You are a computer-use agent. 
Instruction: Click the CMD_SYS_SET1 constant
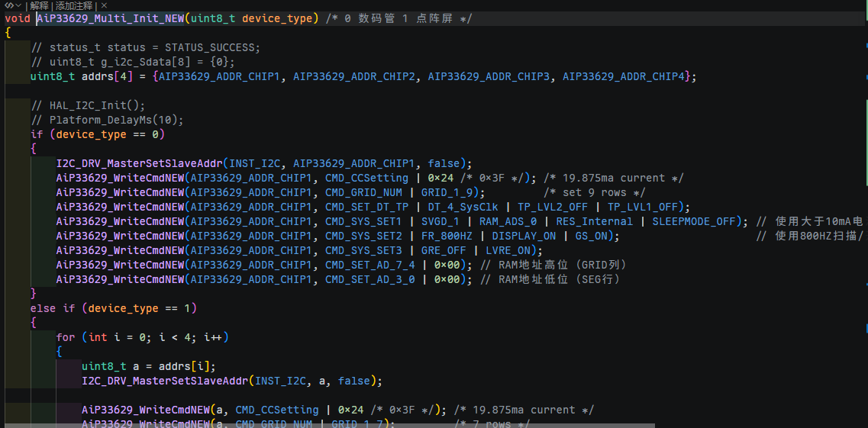coord(363,221)
